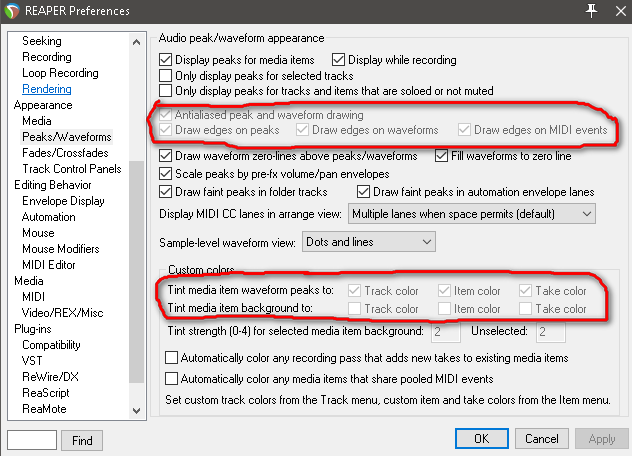632x456 pixels.
Task: Toggle Fill waveforms to zero line
Action: (x=442, y=156)
